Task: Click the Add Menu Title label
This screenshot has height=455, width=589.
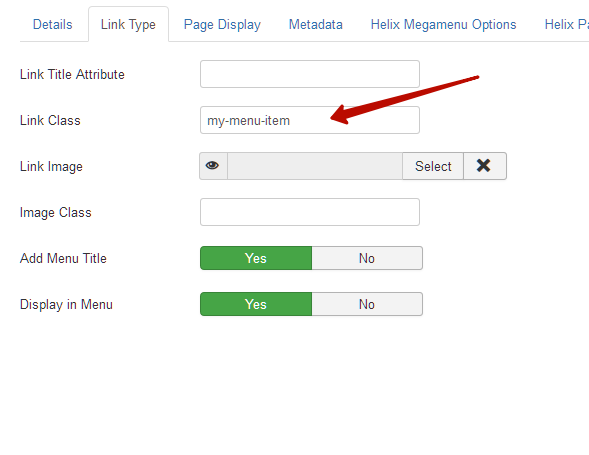Action: click(63, 258)
